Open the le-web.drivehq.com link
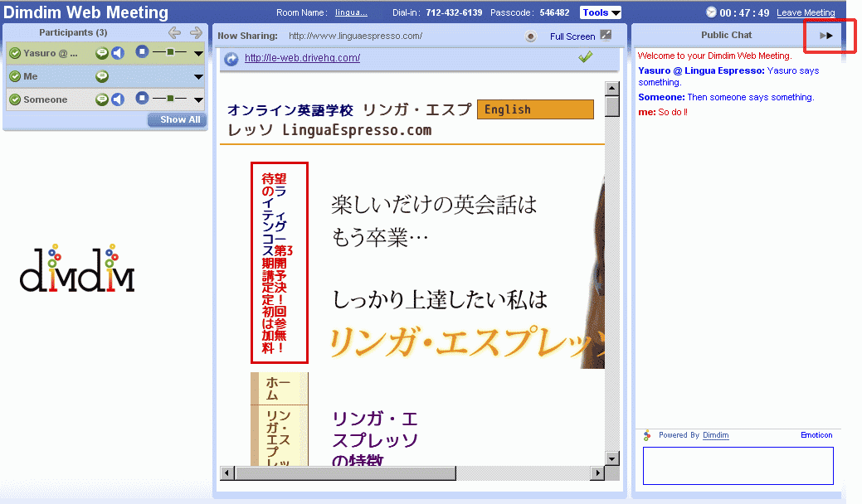 pos(302,58)
